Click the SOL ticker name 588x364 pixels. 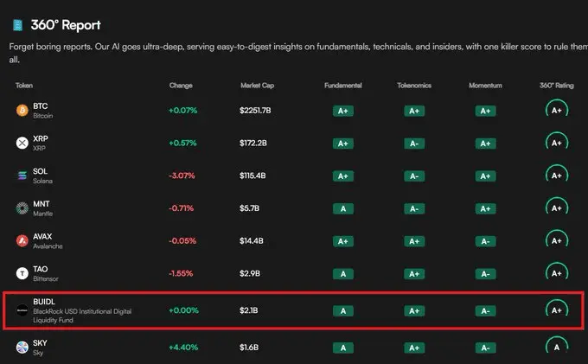tap(40, 171)
